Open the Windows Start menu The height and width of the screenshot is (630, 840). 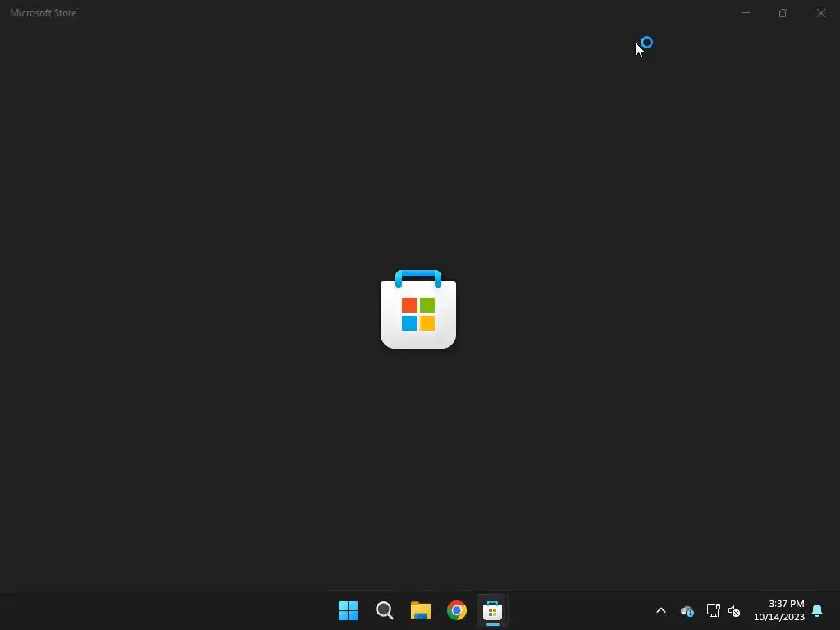tap(348, 610)
